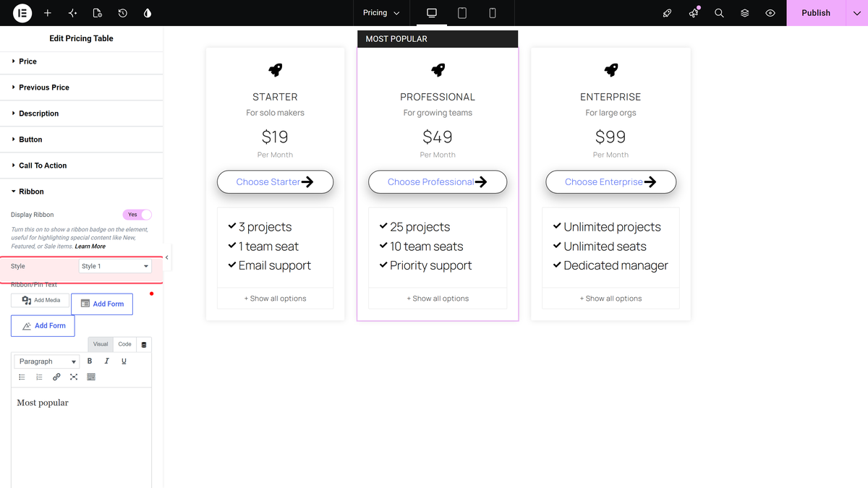
Task: Click the Publish button
Action: (816, 13)
